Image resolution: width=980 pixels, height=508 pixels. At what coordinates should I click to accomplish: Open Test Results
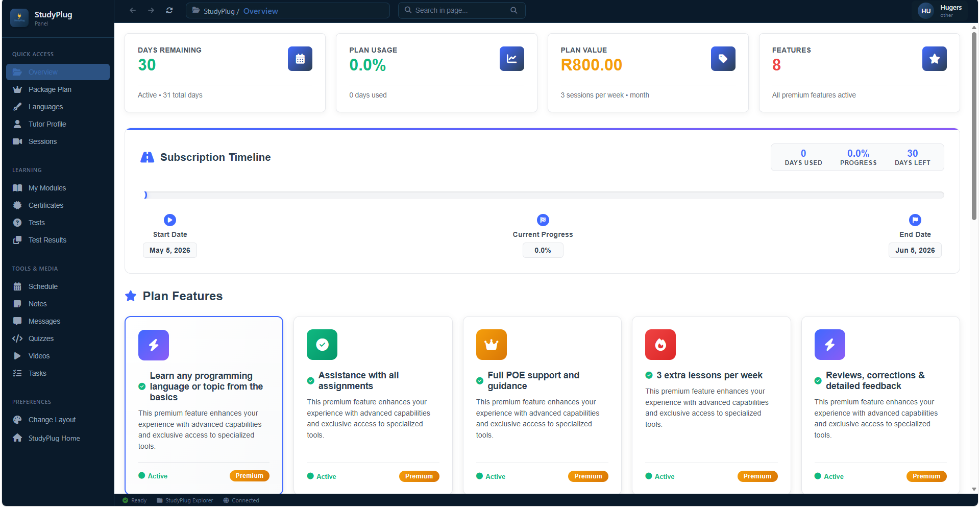58,240
